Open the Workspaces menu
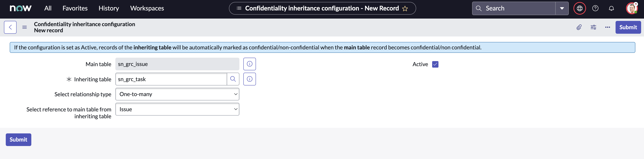Image resolution: width=644 pixels, height=159 pixels. (147, 8)
